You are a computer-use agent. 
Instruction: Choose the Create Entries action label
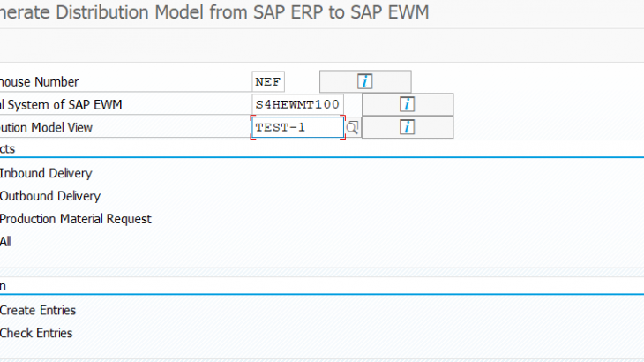click(38, 310)
